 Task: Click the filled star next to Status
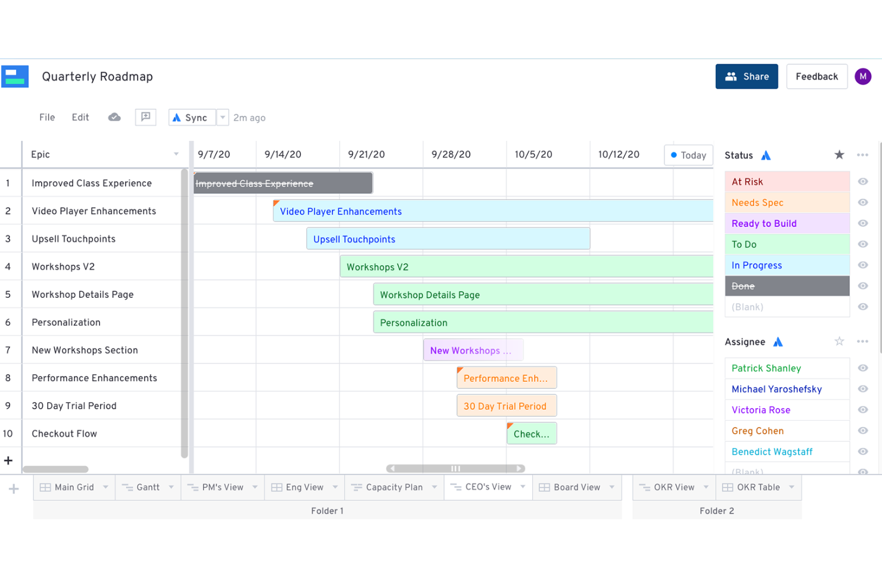pos(839,155)
